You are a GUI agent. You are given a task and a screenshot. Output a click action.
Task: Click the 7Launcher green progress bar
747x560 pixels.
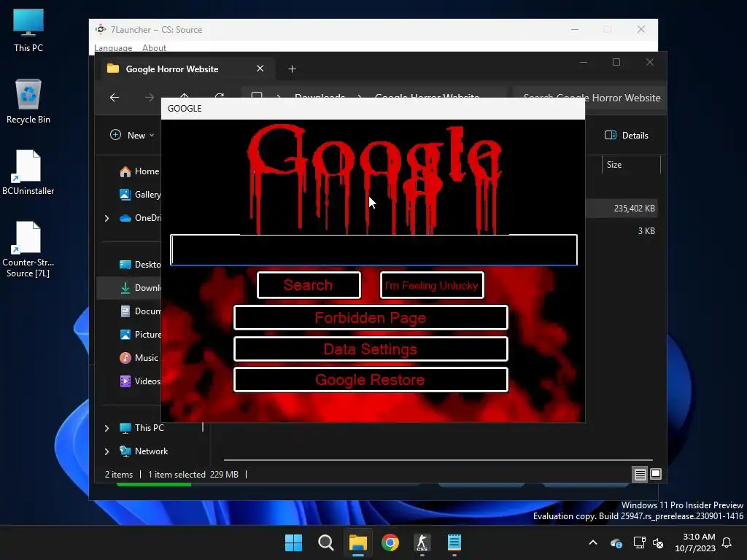tap(154, 485)
